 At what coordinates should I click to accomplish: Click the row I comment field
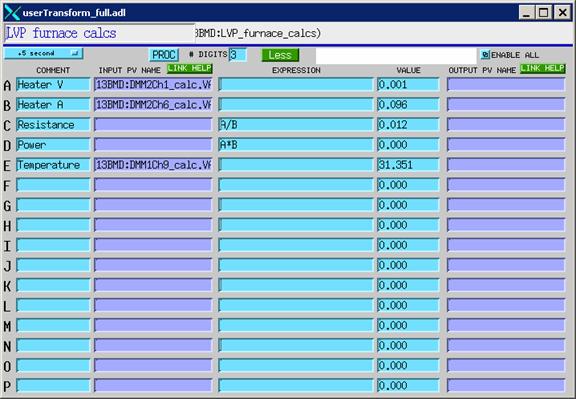point(53,245)
